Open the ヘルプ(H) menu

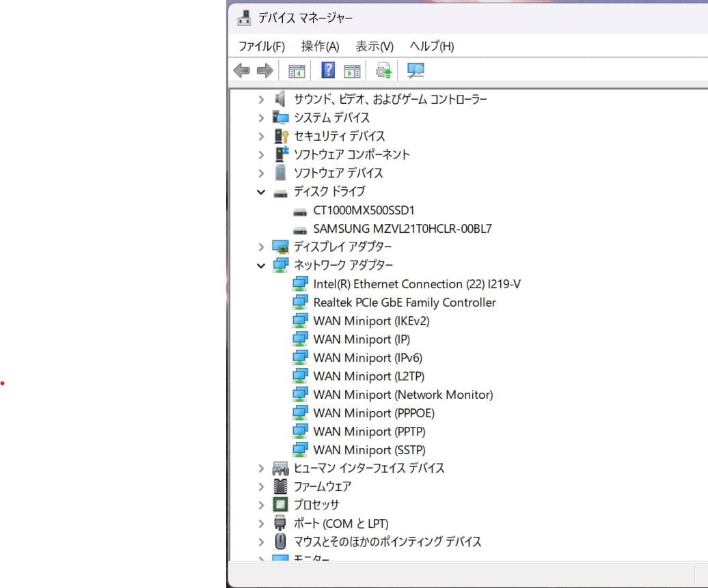pos(431,46)
